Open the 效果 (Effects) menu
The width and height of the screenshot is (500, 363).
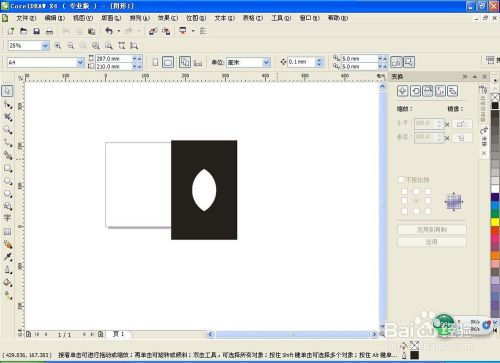pyautogui.click(x=168, y=18)
